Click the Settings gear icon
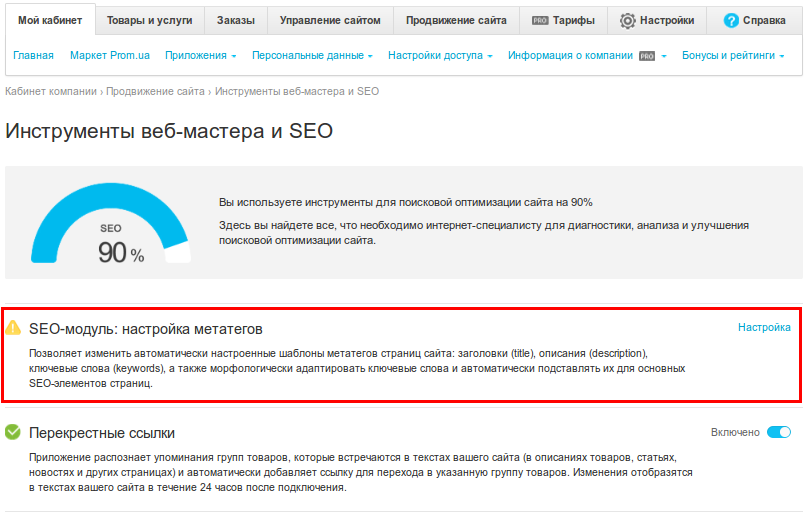808x520 pixels. (628, 20)
